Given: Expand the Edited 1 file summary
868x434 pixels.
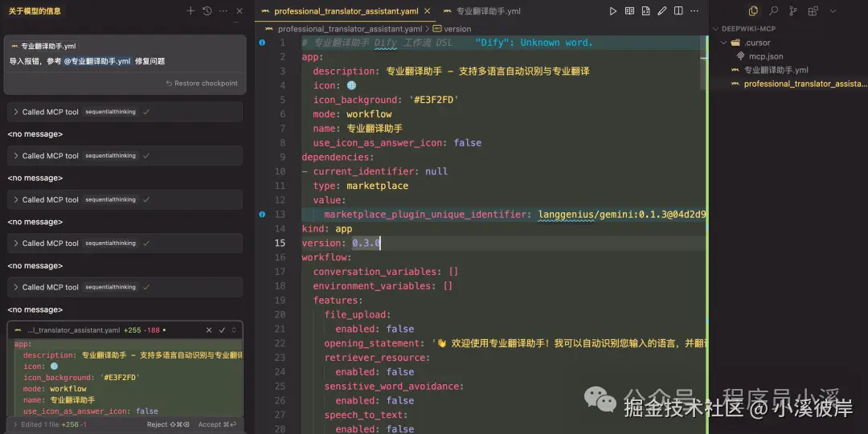Looking at the screenshot, I should (x=50, y=424).
